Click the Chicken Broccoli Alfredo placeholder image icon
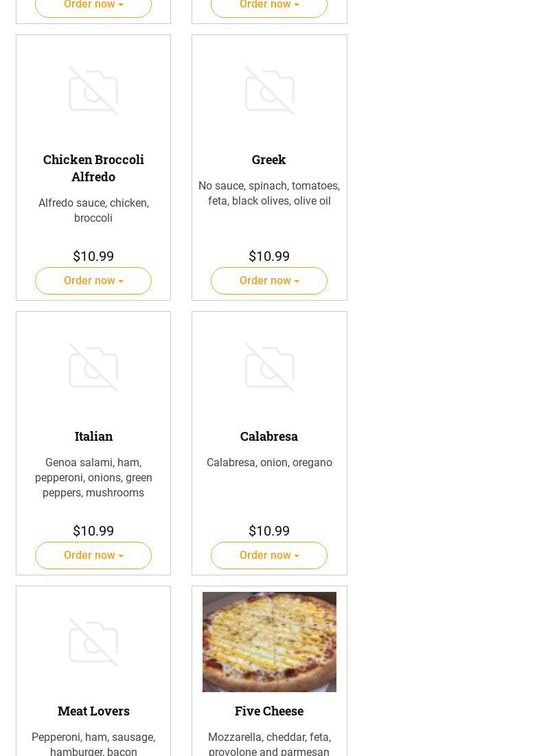 (93, 91)
